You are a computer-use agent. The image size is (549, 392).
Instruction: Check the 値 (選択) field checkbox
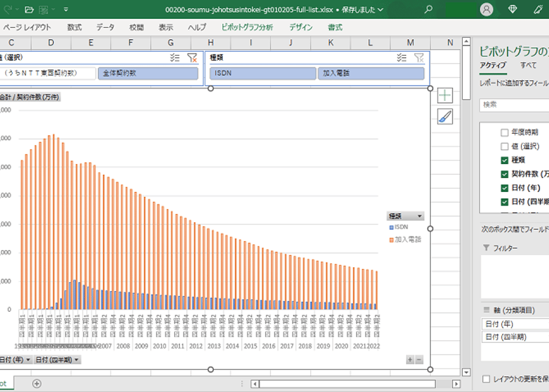click(x=504, y=146)
